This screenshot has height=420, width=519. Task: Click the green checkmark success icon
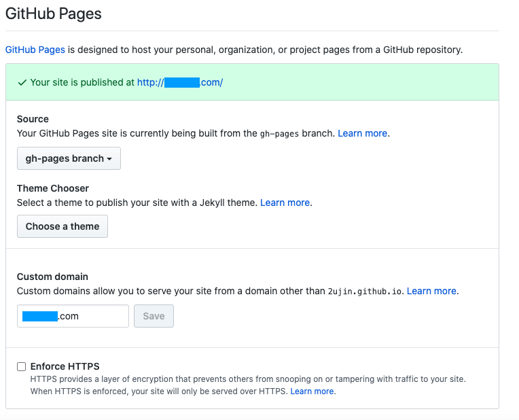pos(22,82)
